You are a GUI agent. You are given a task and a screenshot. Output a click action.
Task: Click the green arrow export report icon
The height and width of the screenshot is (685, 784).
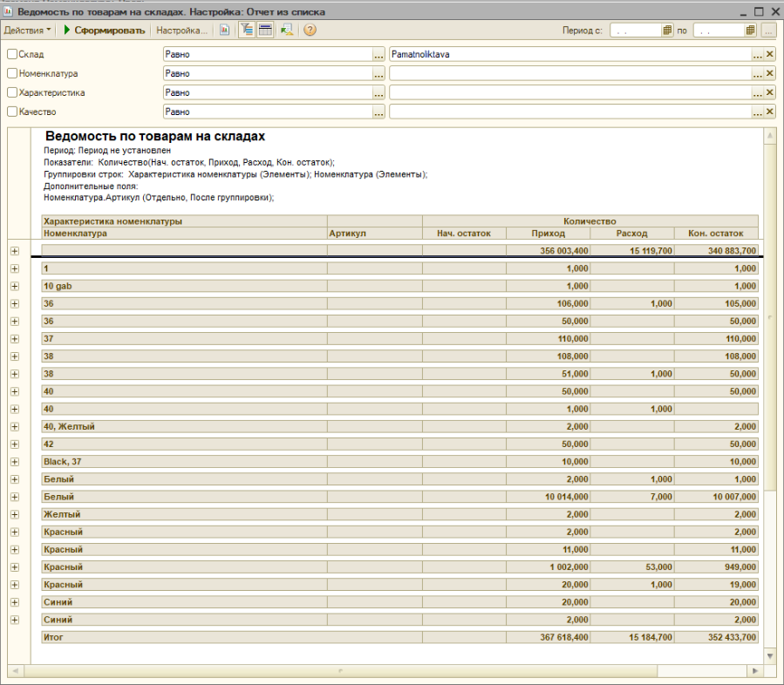287,30
